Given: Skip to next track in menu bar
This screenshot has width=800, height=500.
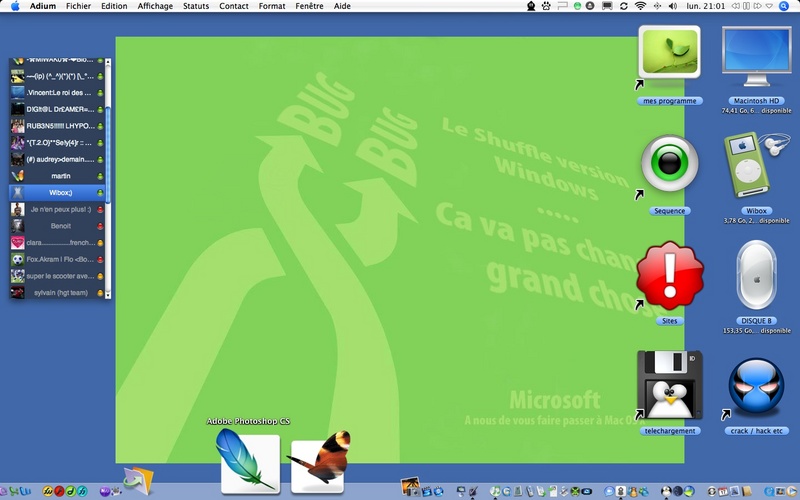Looking at the screenshot, I should click(757, 6).
